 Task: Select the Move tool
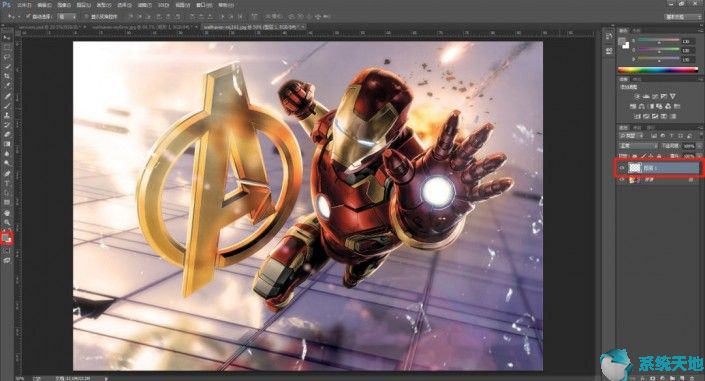[7, 38]
